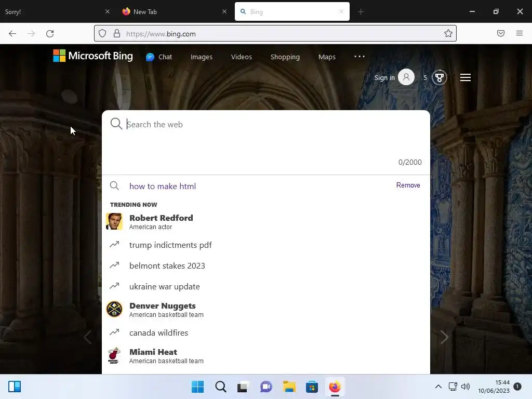Choose 'belmont stakes 2023' suggestion
Screen dimensions: 532x399
[266, 265]
